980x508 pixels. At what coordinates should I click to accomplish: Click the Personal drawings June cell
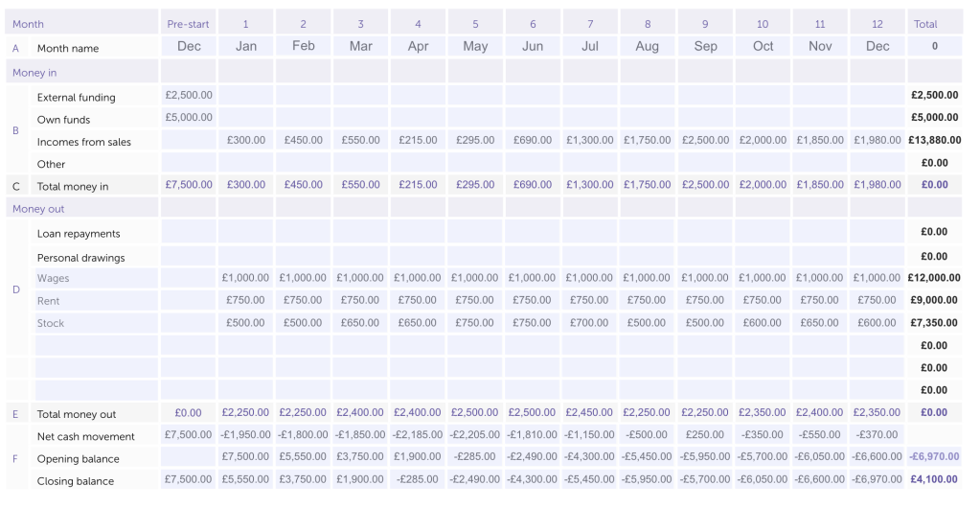(533, 257)
